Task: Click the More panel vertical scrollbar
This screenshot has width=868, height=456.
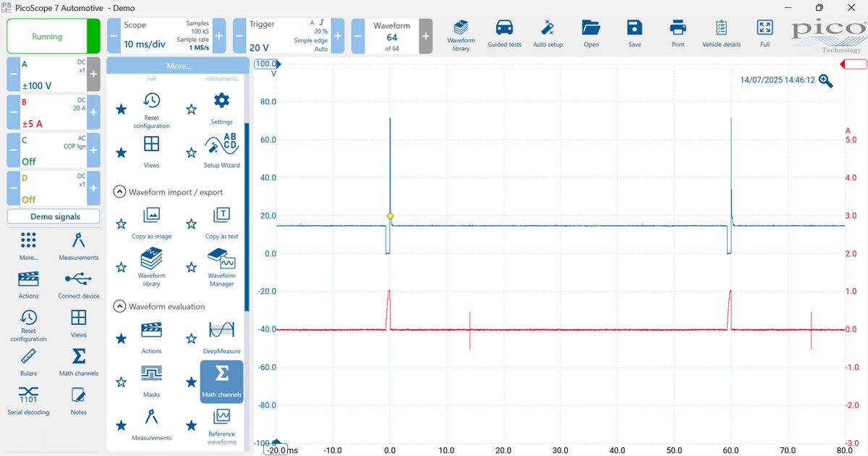Action: click(247, 217)
